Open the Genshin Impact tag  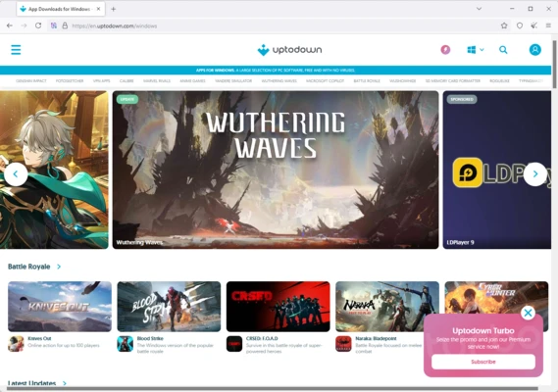(x=31, y=80)
